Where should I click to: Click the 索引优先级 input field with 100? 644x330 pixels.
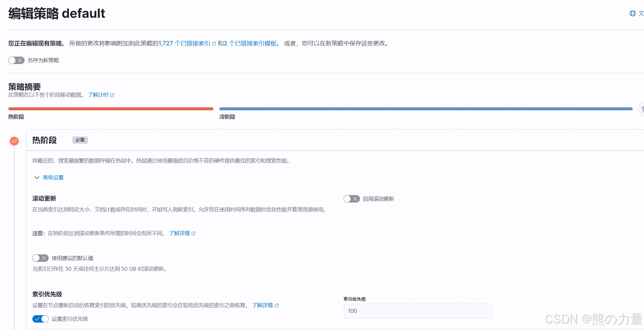417,311
